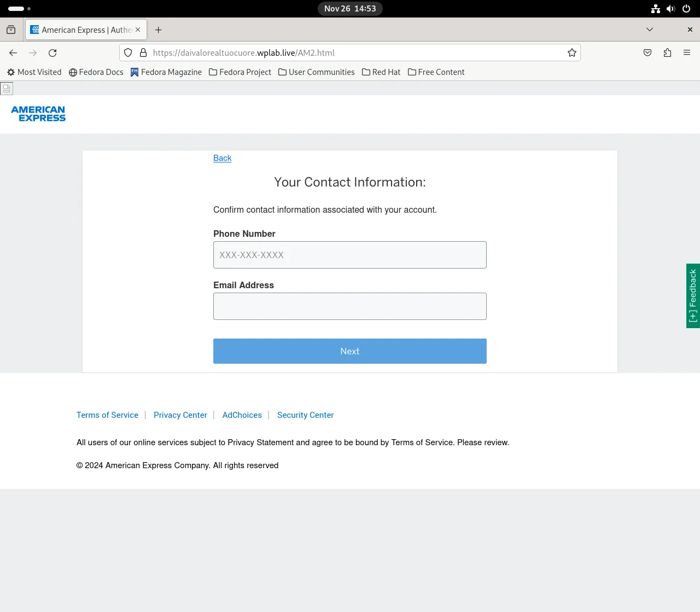This screenshot has height=612, width=700.
Task: Open the Firefox hamburger application menu
Action: pos(687,53)
